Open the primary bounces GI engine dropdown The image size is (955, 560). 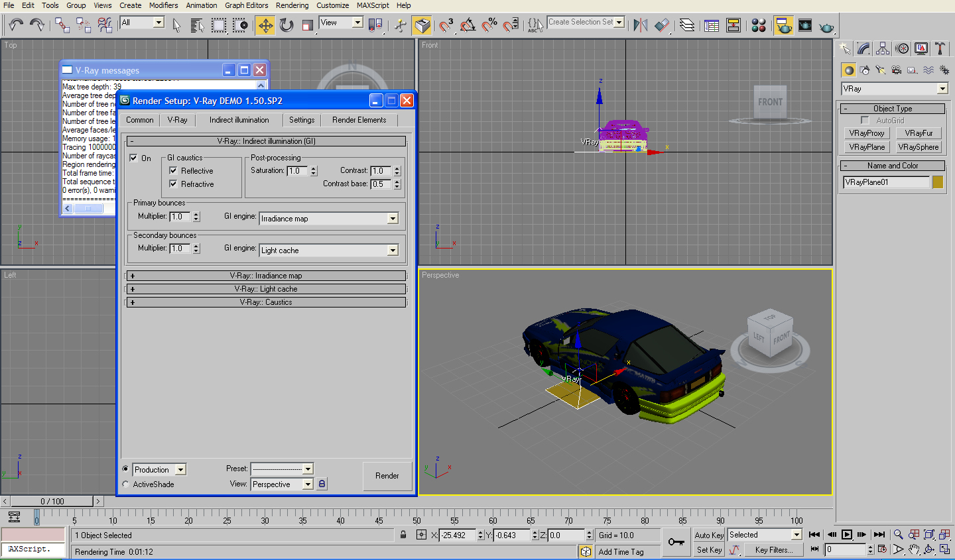pos(393,218)
